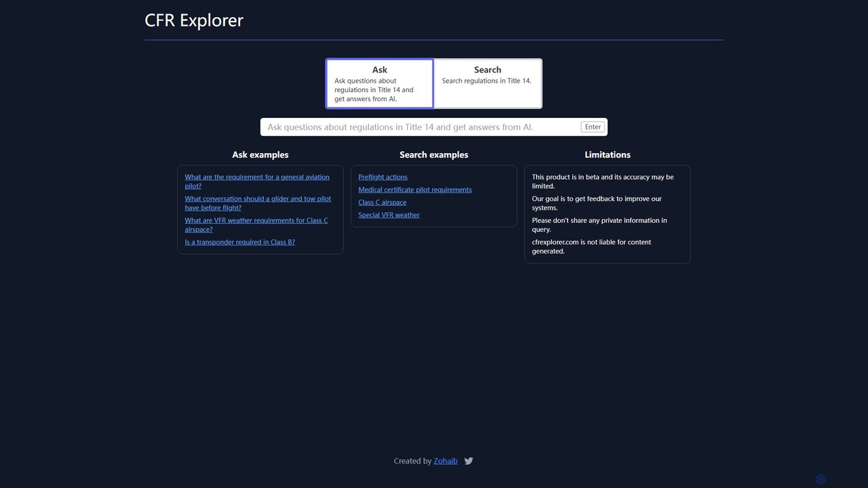Image resolution: width=868 pixels, height=488 pixels.
Task: Open 'Is a transponder required in Class B?'
Action: pyautogui.click(x=239, y=242)
